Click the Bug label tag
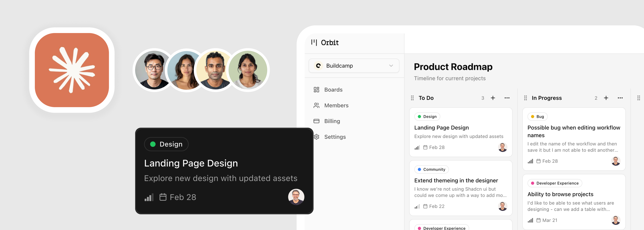The width and height of the screenshot is (644, 230). [537, 116]
